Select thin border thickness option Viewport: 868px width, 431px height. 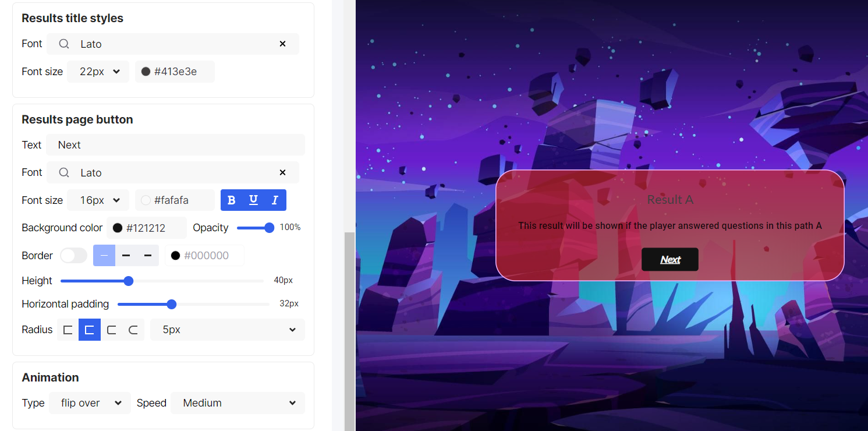click(104, 256)
